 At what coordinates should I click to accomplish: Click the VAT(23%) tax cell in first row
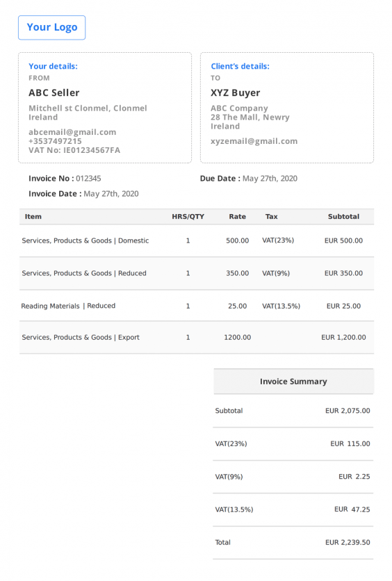coord(278,240)
